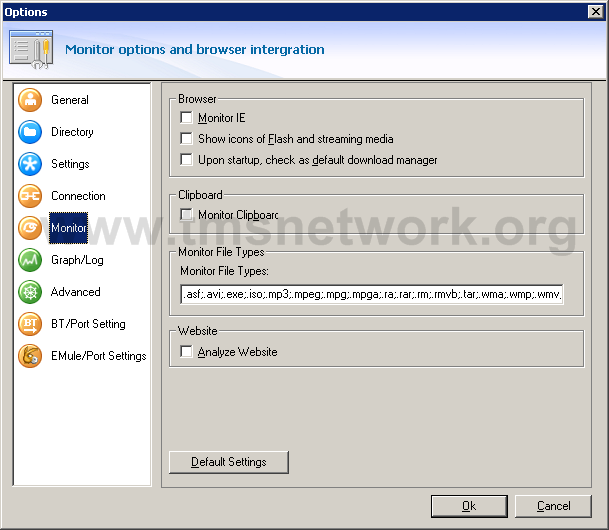This screenshot has height=530, width=609.
Task: Click the Default Settings button
Action: point(229,462)
